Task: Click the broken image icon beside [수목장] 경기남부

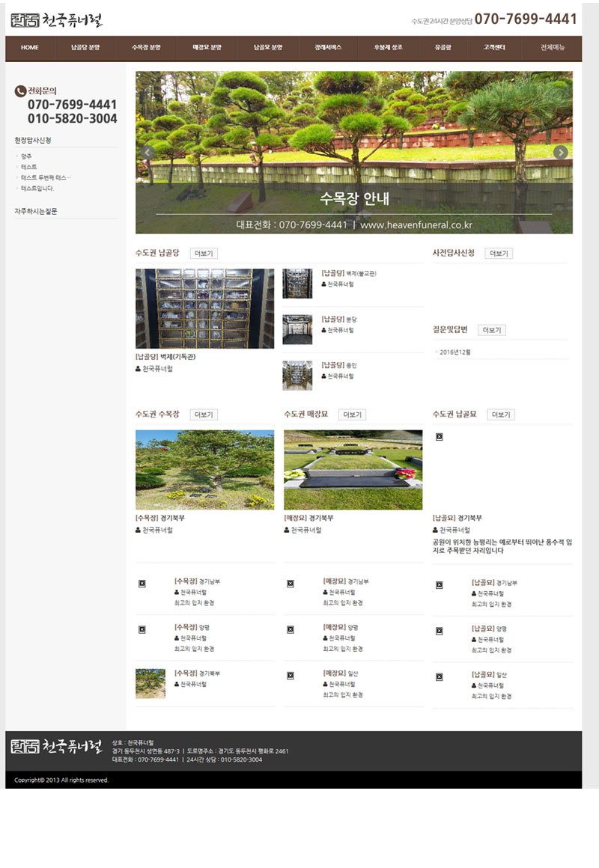Action: point(142,584)
